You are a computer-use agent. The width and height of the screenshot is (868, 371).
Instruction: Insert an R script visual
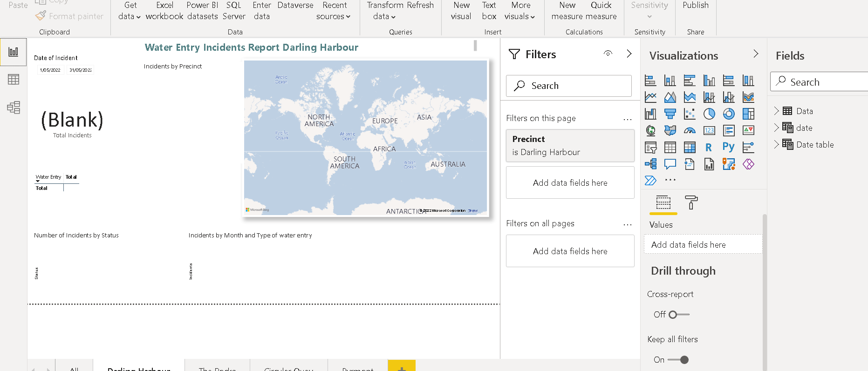[x=709, y=148]
